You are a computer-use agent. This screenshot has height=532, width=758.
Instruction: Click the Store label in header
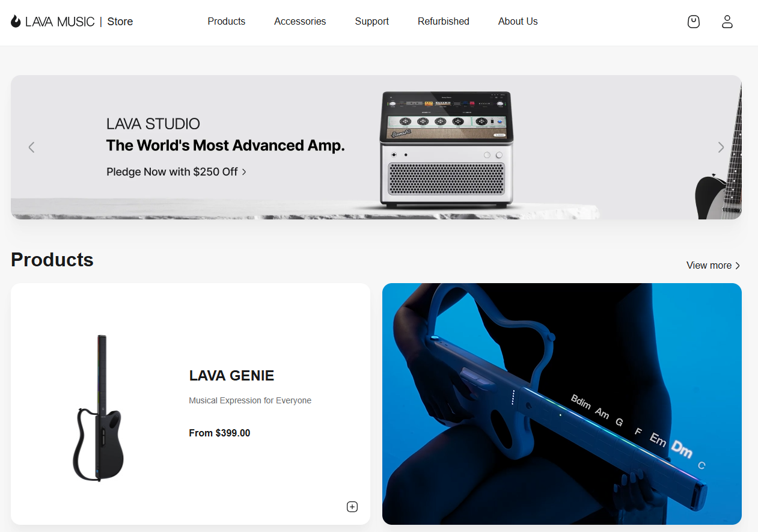(120, 22)
